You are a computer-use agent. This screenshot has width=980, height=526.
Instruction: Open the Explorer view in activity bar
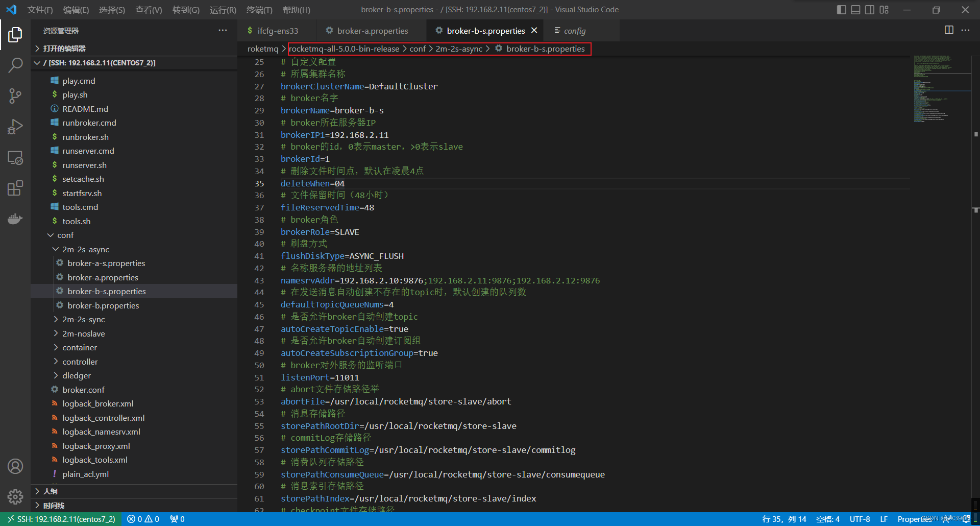point(15,34)
